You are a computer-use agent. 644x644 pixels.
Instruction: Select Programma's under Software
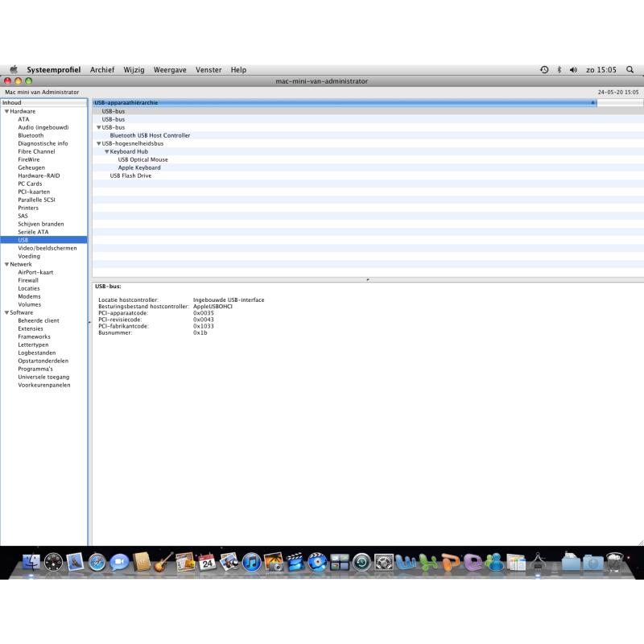35,369
